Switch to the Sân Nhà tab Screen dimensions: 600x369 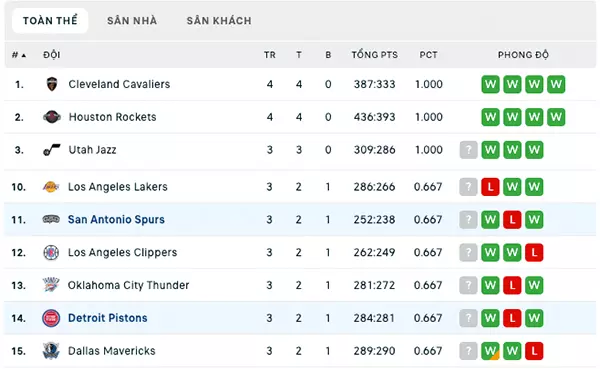click(x=132, y=21)
